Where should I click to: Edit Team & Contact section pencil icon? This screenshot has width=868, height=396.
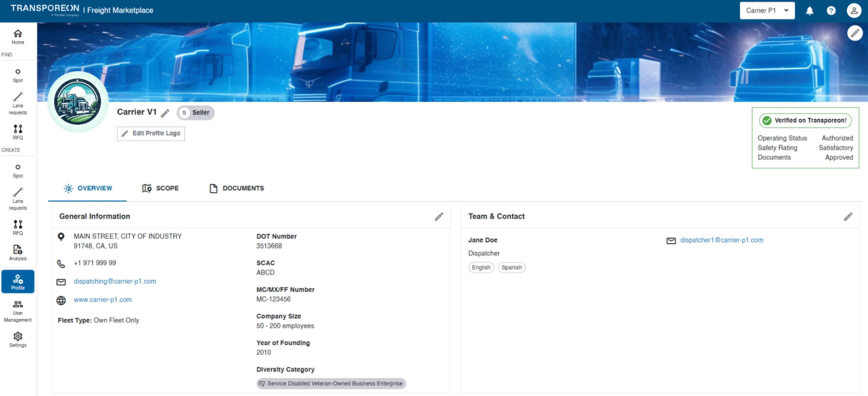click(x=848, y=216)
